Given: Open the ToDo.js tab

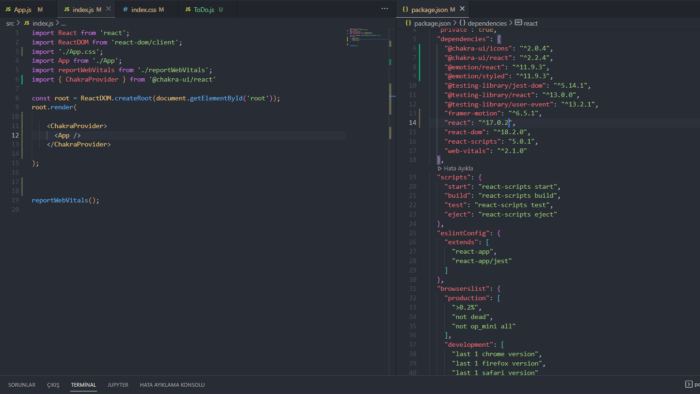Looking at the screenshot, I should coord(204,9).
